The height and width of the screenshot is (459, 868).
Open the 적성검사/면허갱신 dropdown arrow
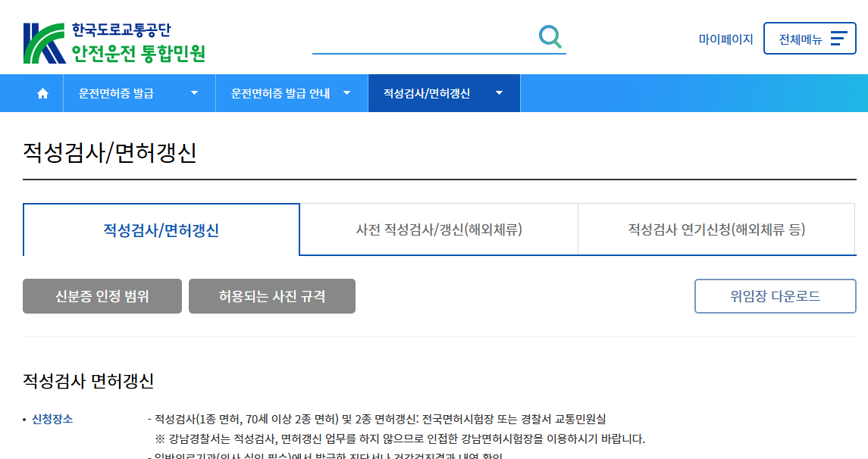[499, 92]
